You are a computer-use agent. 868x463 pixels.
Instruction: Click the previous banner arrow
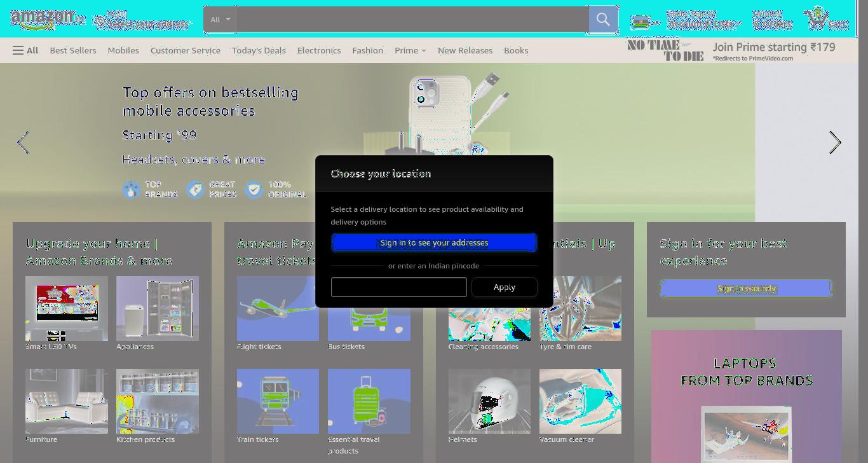point(23,142)
